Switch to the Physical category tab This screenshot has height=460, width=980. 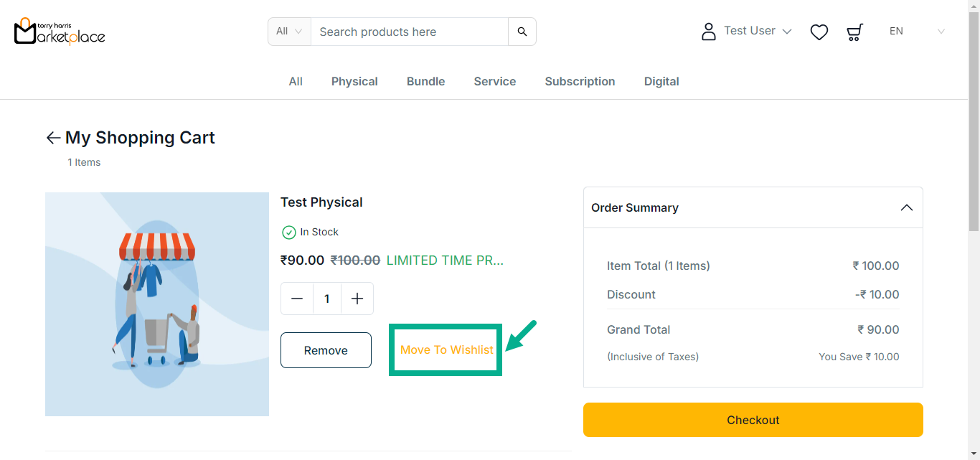point(354,82)
